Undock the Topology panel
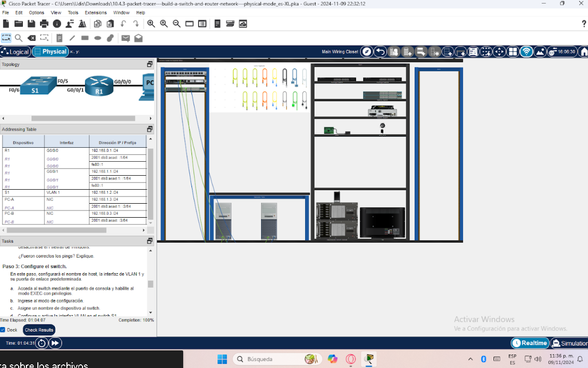 point(149,64)
